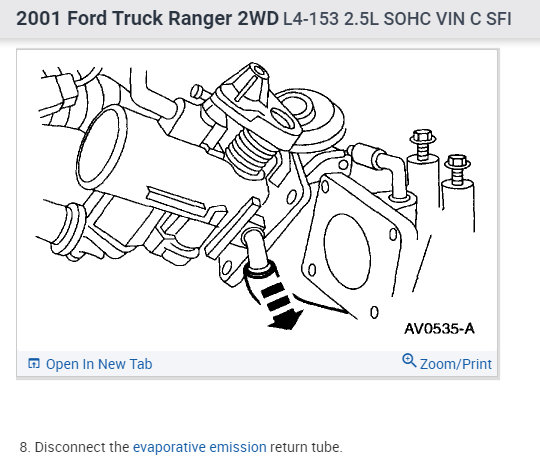Click the AV0535-A figure label
Viewport: 540px width, 468px height.
[439, 329]
